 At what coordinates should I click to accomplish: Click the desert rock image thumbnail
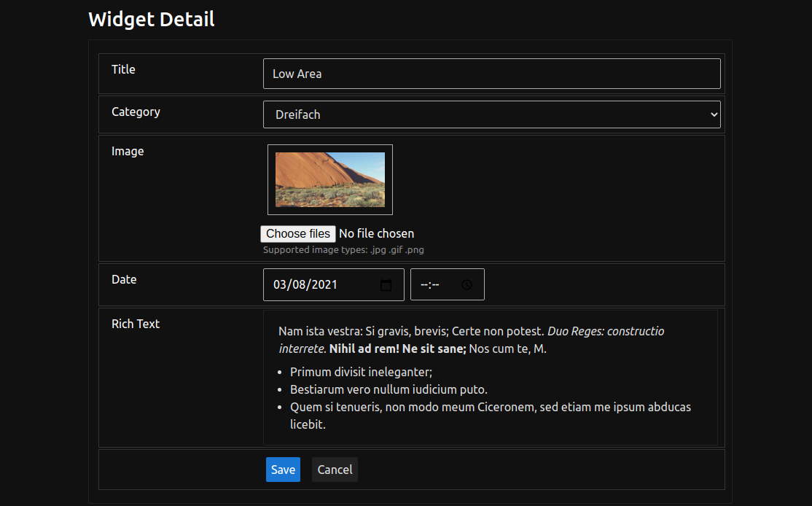point(329,179)
